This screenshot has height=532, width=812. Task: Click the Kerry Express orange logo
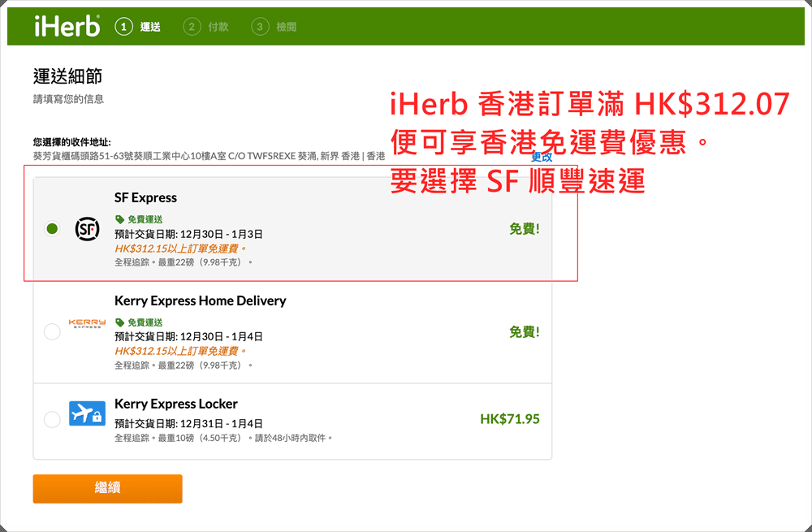[x=87, y=323]
